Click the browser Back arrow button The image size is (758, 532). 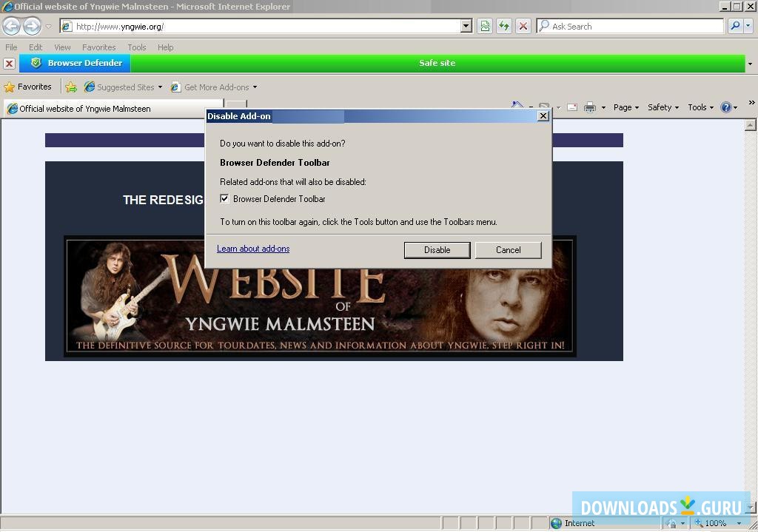(x=11, y=26)
